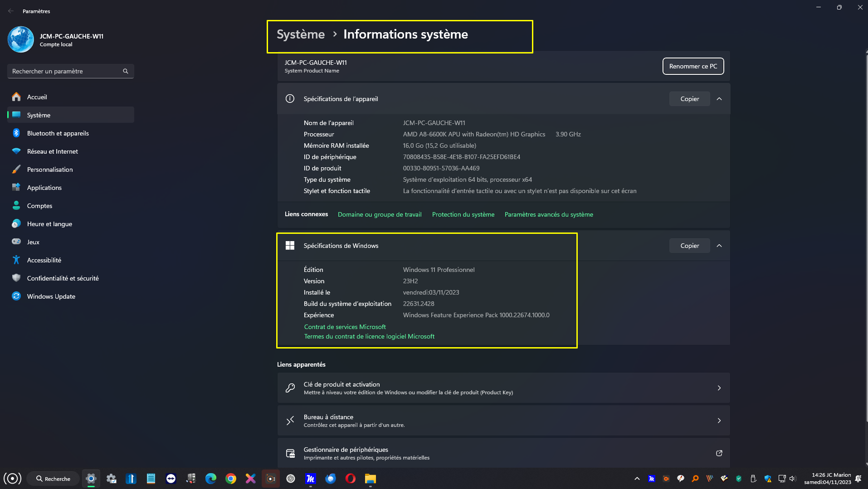Open Domaine ou groupe de travail link
868x489 pixels.
coord(380,214)
